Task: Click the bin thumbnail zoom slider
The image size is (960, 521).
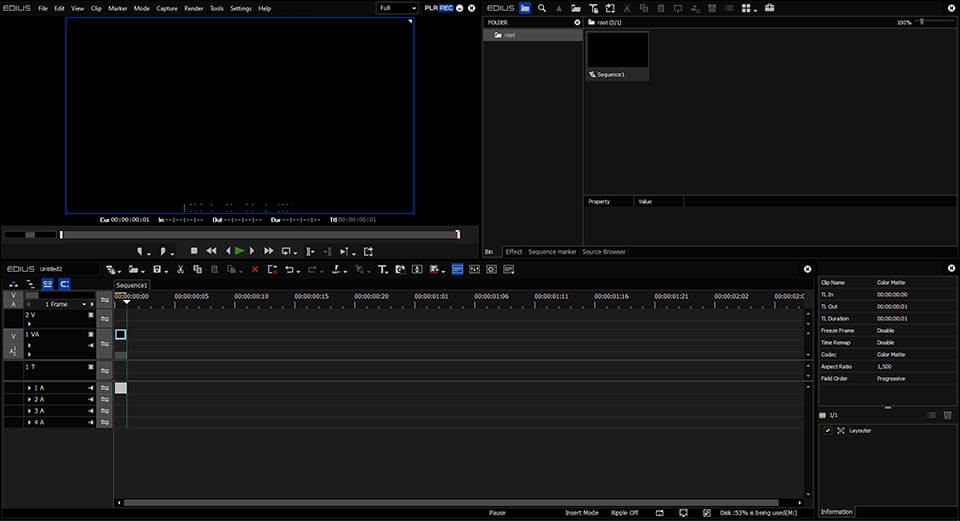Action: pyautogui.click(x=922, y=22)
